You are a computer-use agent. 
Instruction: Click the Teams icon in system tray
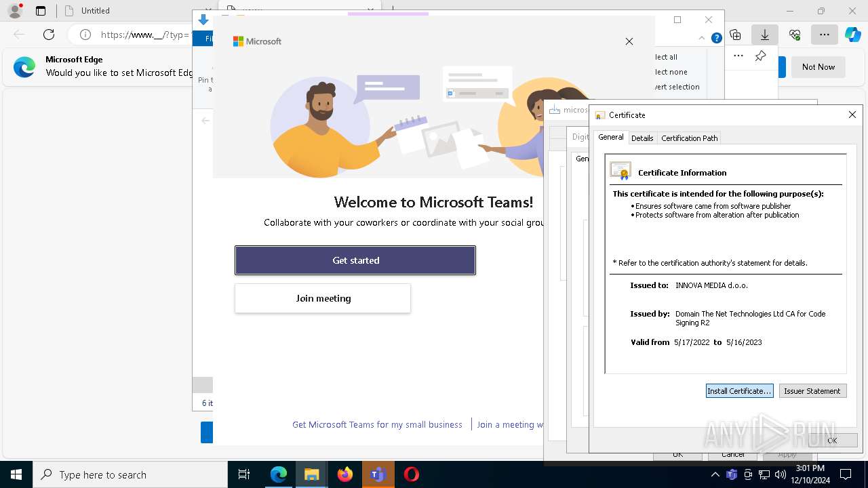731,474
